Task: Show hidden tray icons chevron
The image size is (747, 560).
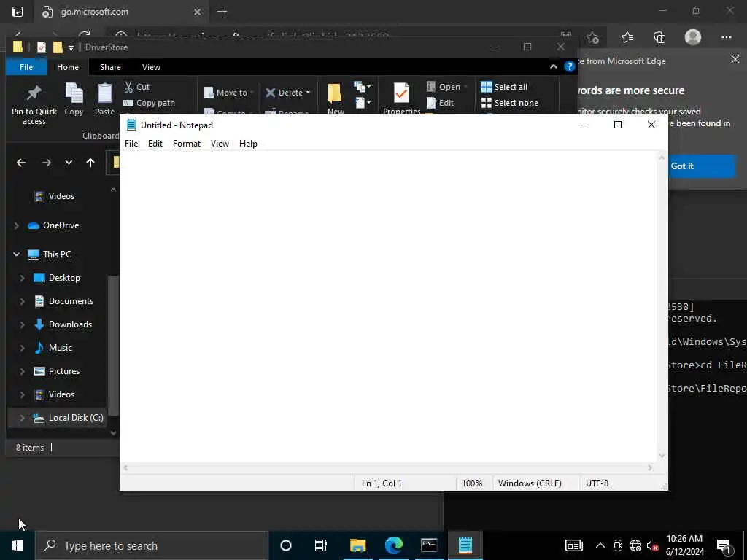Action: click(600, 545)
